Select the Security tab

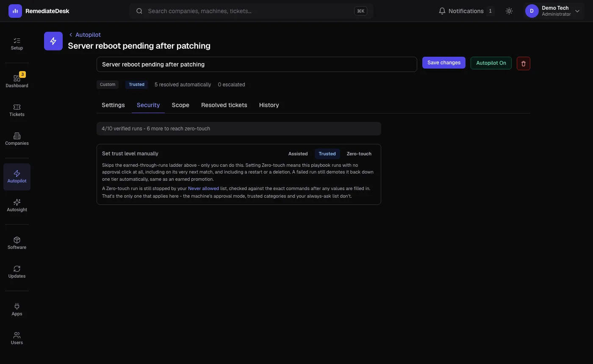point(148,105)
